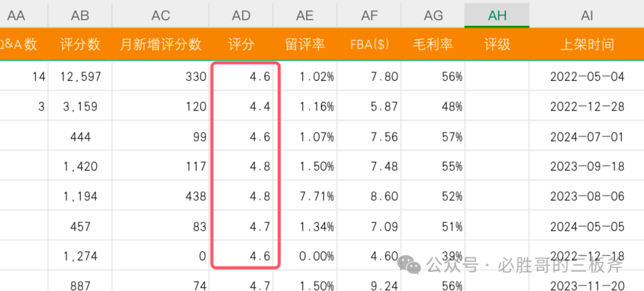Select the column AD header
This screenshot has width=644, height=291.
(241, 15)
